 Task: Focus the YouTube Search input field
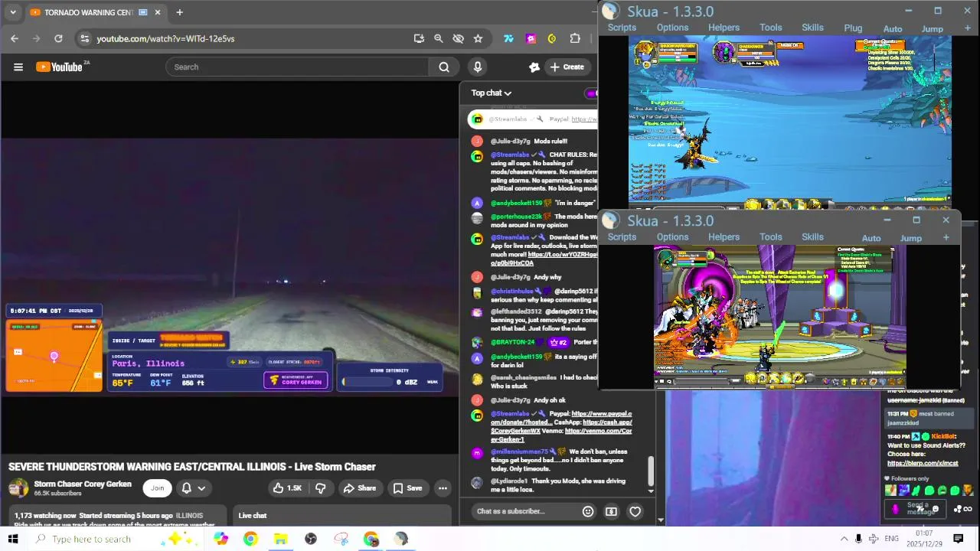pyautogui.click(x=299, y=67)
